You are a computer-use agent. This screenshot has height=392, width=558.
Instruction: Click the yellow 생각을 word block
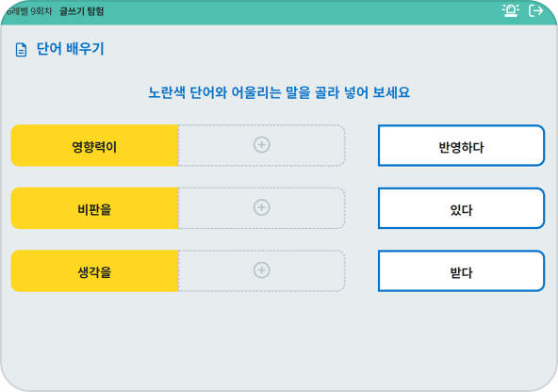pyautogui.click(x=94, y=270)
